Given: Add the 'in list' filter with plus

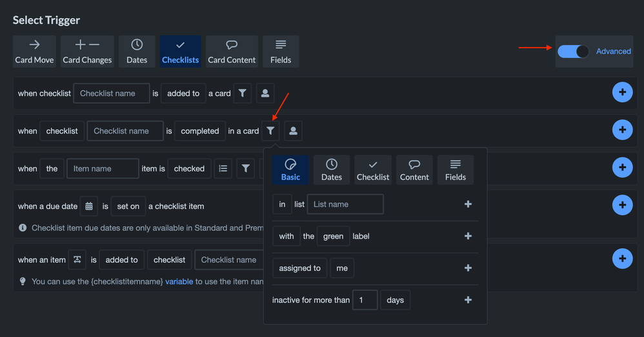Looking at the screenshot, I should 468,204.
